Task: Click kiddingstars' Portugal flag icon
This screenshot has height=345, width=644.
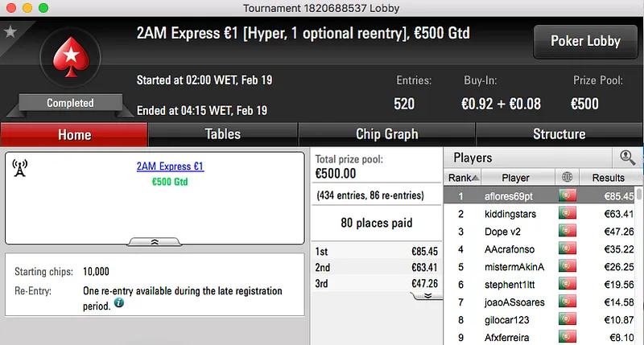Action: point(568,214)
